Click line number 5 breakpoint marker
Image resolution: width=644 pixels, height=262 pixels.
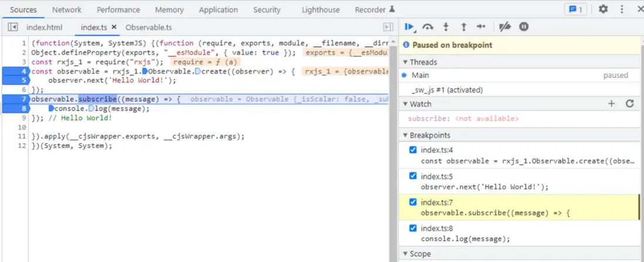15,80
